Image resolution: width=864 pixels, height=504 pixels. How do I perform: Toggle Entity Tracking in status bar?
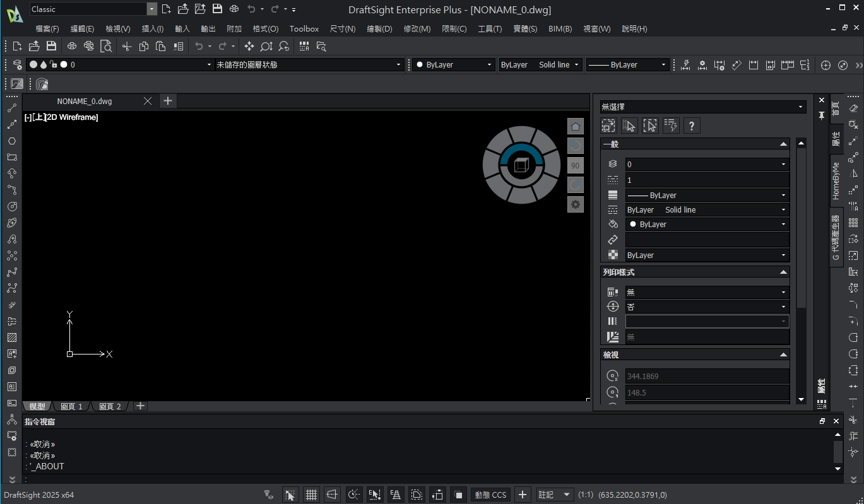[x=396, y=495]
